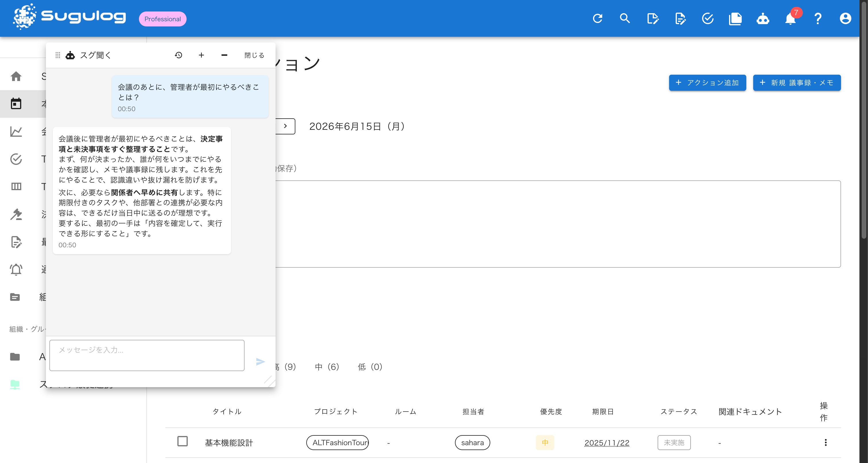Open search with the magnifier icon
Image resolution: width=868 pixels, height=463 pixels.
coord(625,19)
